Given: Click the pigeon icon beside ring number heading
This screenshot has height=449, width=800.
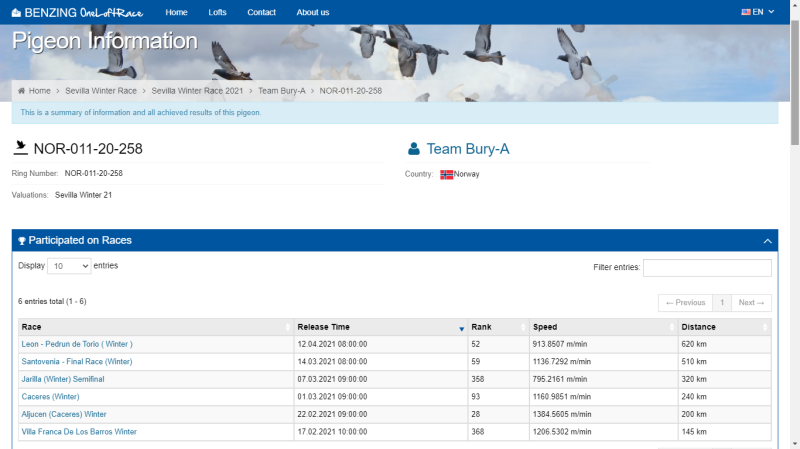Looking at the screenshot, I should coord(21,149).
